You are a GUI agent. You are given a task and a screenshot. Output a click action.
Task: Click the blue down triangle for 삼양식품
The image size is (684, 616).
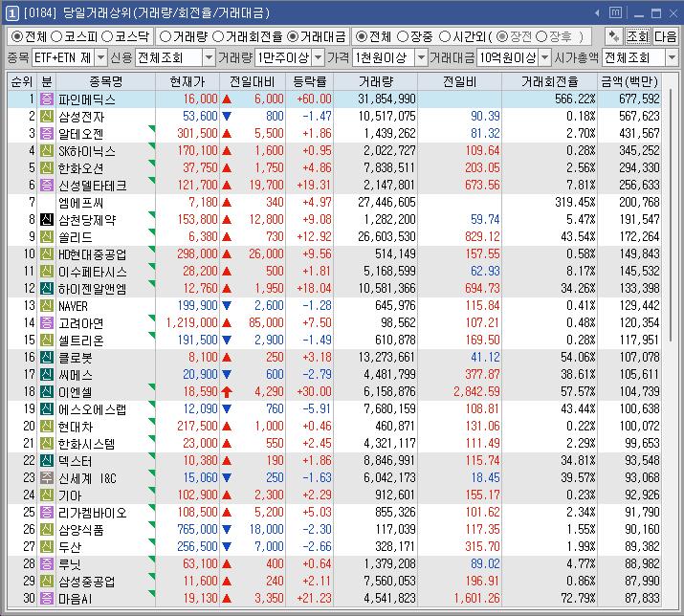point(227,529)
